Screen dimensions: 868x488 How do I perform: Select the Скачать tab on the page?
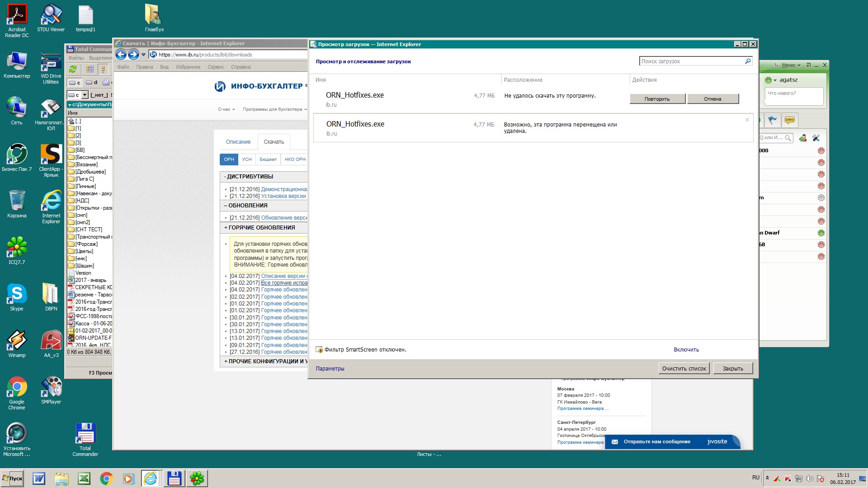click(274, 142)
